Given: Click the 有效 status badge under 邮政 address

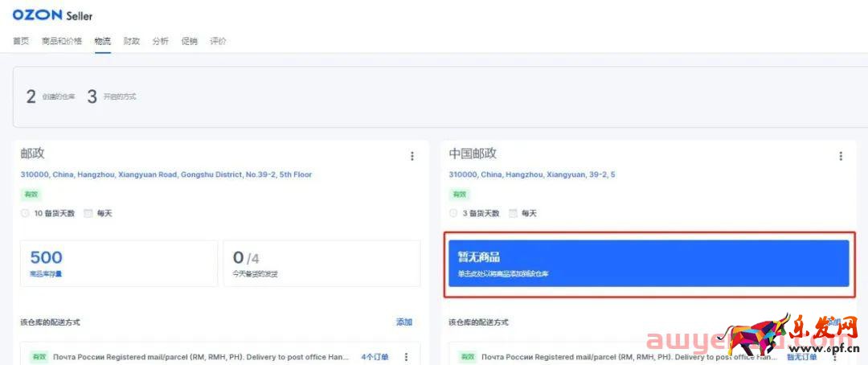Looking at the screenshot, I should (x=31, y=195).
